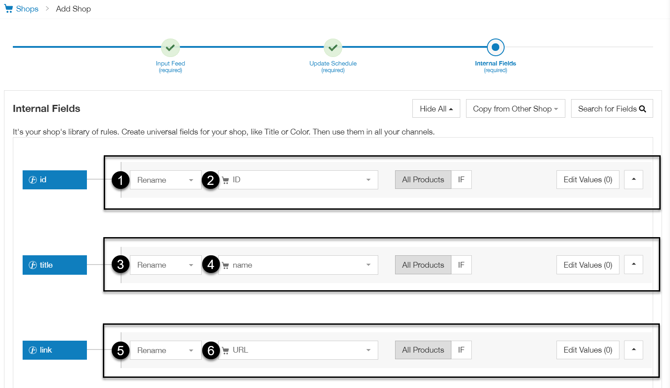This screenshot has width=670, height=388.
Task: Open the URL source field dropdown
Action: (298, 350)
